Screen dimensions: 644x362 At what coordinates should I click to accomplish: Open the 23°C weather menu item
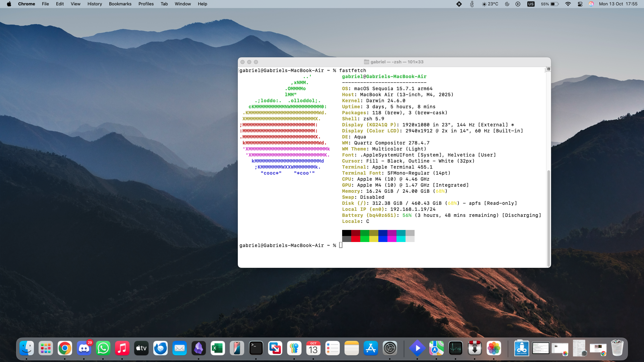coord(490,4)
